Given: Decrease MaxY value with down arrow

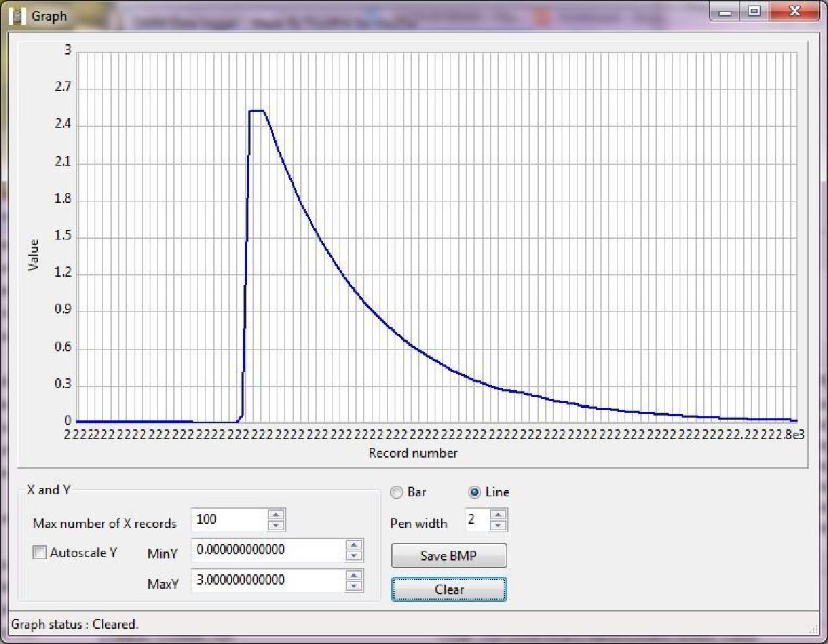Looking at the screenshot, I should [x=354, y=586].
